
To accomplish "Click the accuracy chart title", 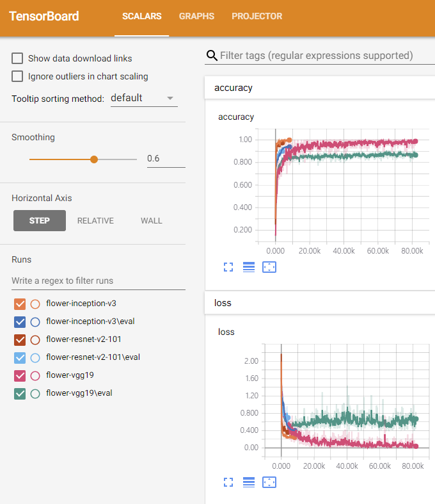I will coord(236,117).
